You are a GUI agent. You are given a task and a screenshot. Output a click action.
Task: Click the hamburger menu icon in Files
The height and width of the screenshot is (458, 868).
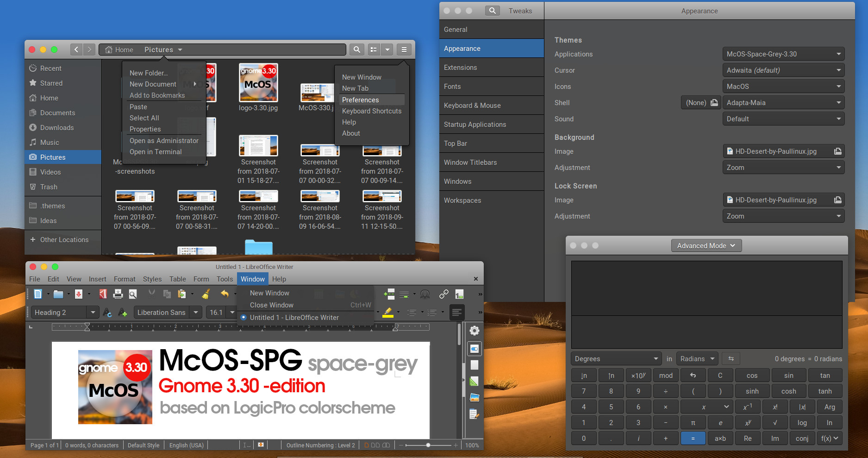(404, 50)
